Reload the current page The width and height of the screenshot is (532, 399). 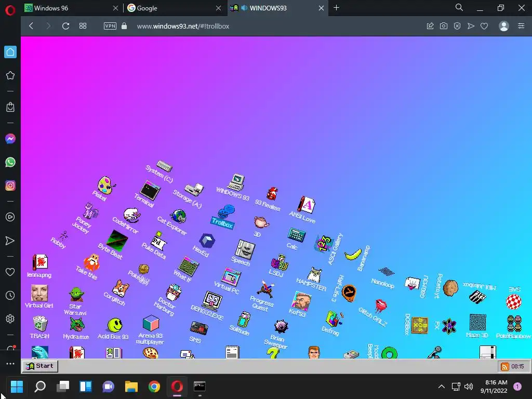click(66, 26)
